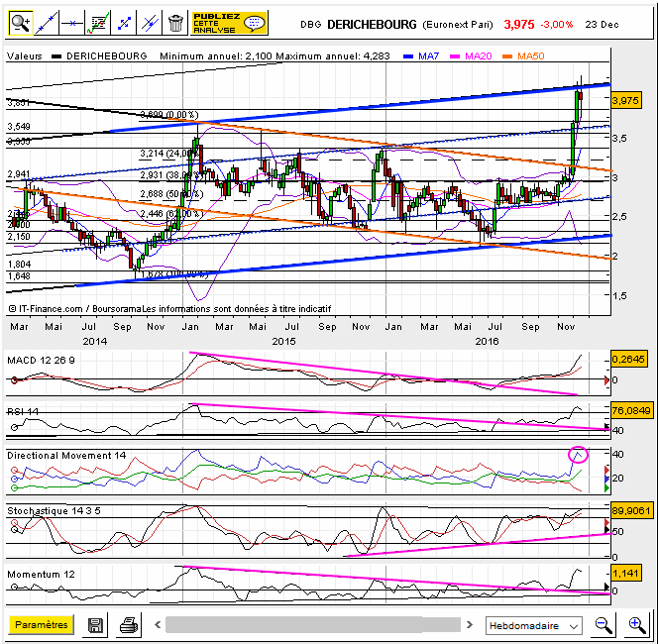Zoom out with the minus magnifier
Viewport: 658px width, 644px height.
603,625
